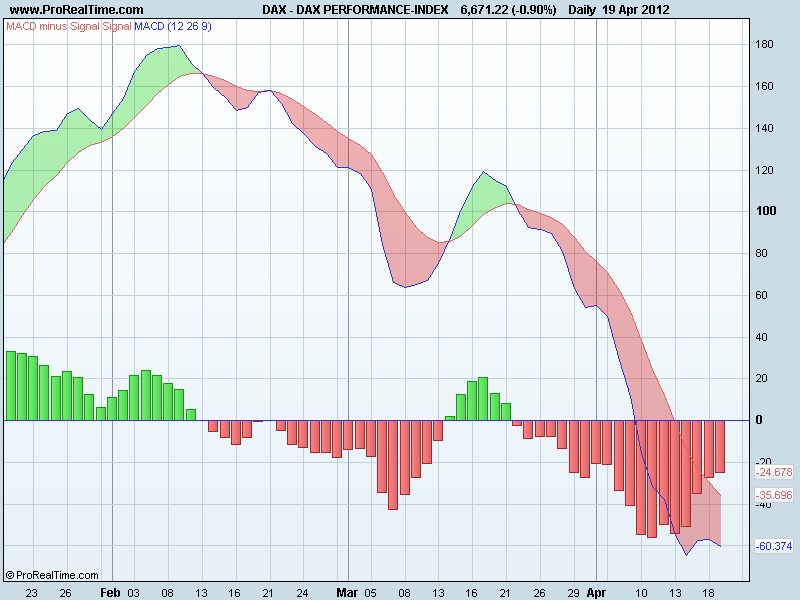
Task: Click the MACD line peak near 180
Action: 179,46
